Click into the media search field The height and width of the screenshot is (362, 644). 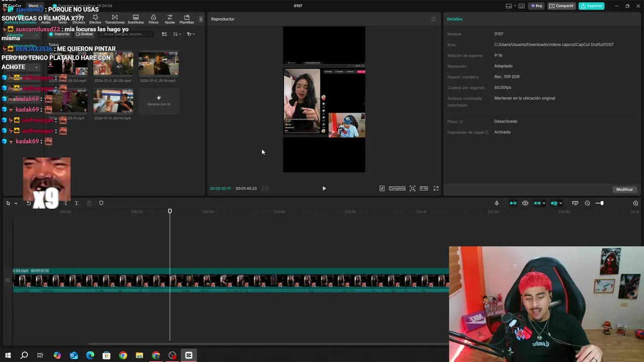pyautogui.click(x=126, y=34)
